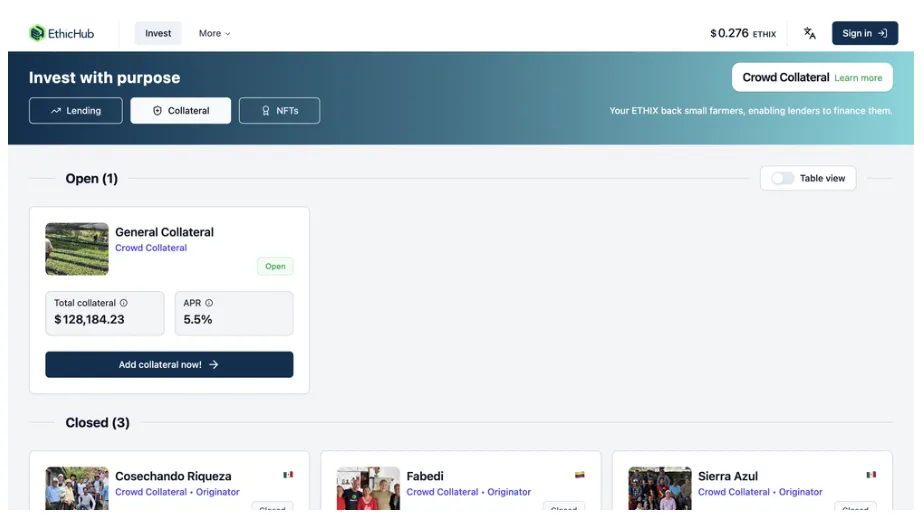Click Add collateral now button

click(169, 365)
